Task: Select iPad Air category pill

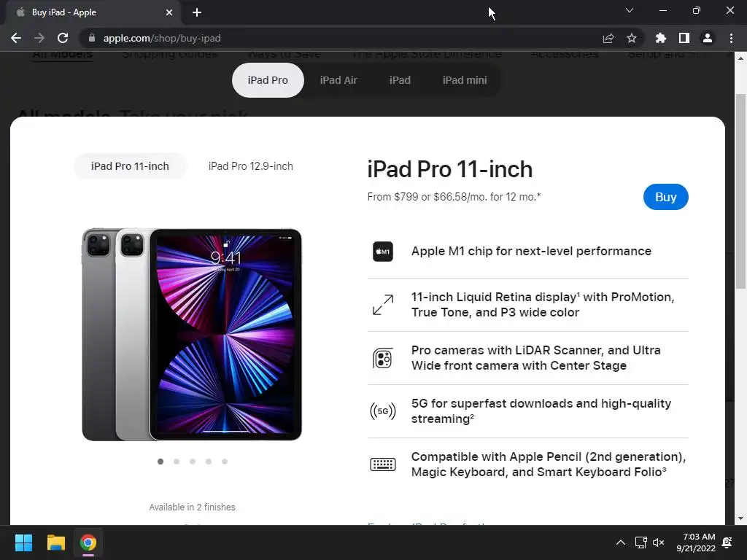Action: click(338, 80)
